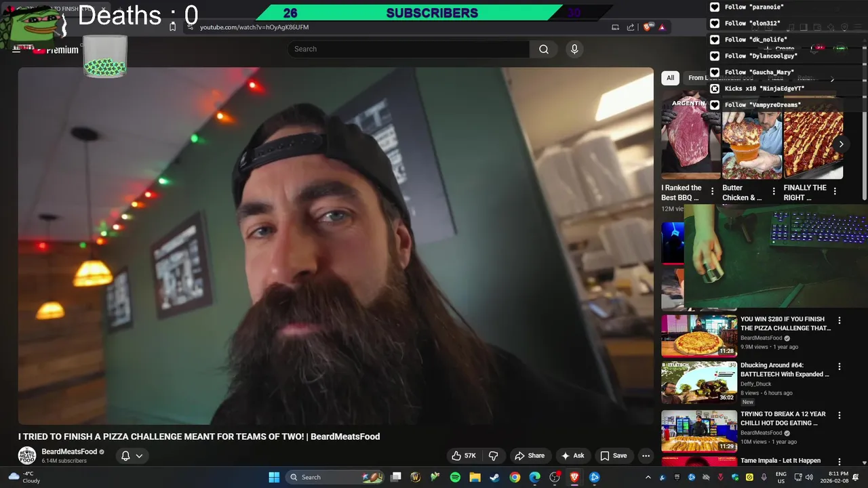Click site settings icon left of URL
Viewport: 868px width, 488px height.
click(189, 27)
